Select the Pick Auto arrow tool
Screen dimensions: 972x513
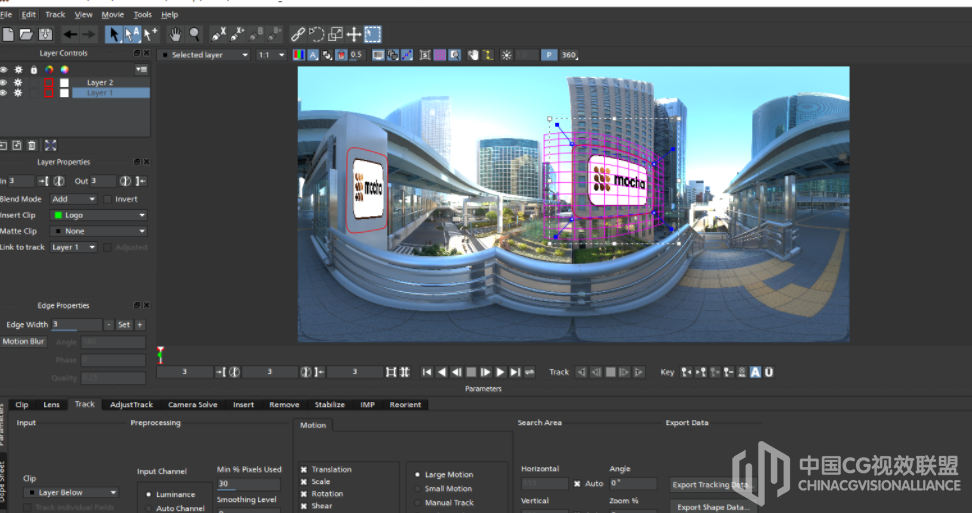point(131,34)
